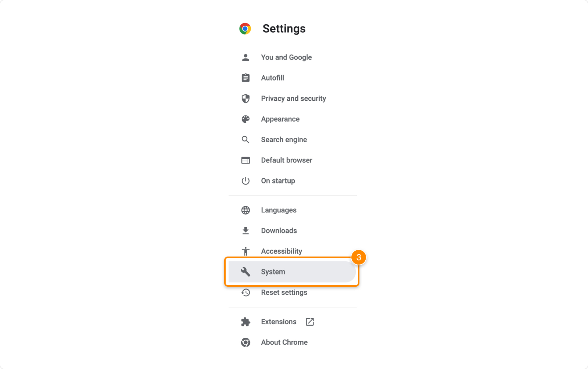Click the Downloads arrow icon
Screen dimensions: 588x369
[245, 230]
